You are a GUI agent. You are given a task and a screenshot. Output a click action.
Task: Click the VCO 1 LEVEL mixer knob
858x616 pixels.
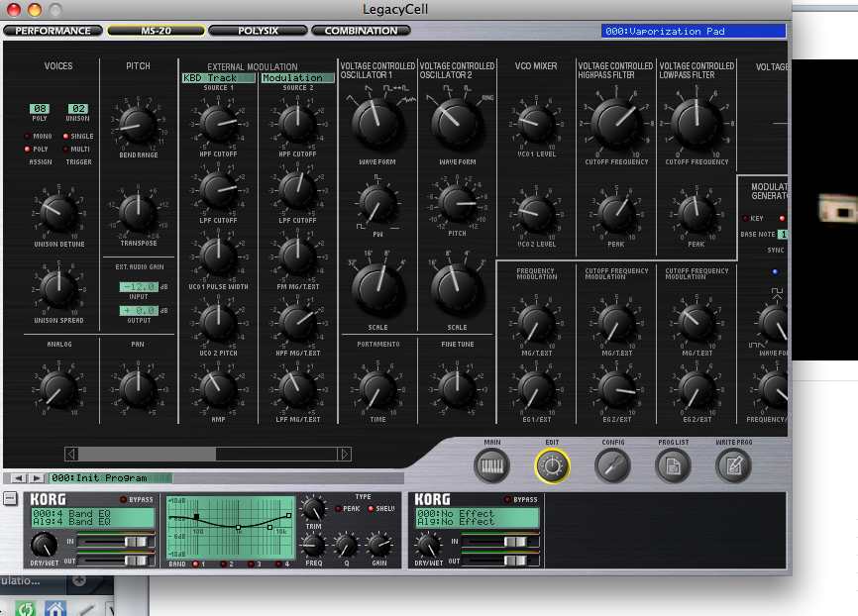536,124
